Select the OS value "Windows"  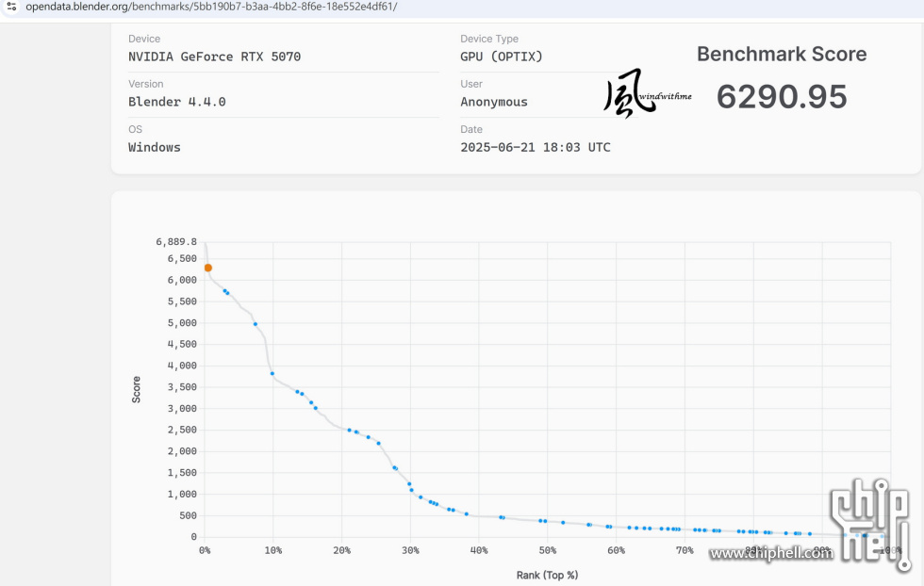click(x=155, y=147)
